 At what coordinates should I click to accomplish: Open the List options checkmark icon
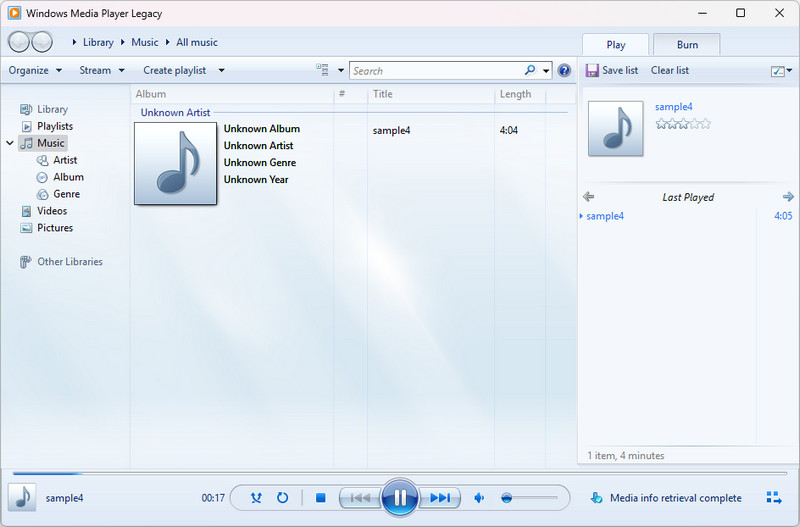pos(778,71)
